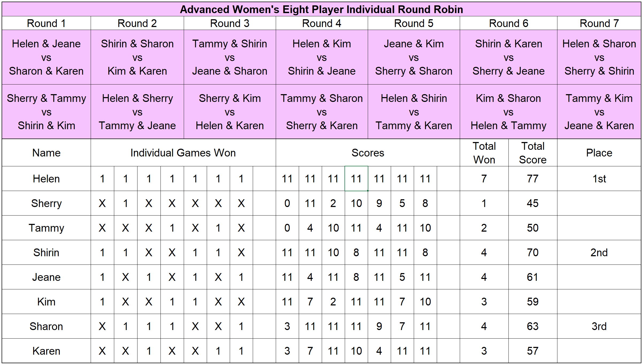Click the Round Robin title cell
The width and height of the screenshot is (643, 364).
[321, 9]
